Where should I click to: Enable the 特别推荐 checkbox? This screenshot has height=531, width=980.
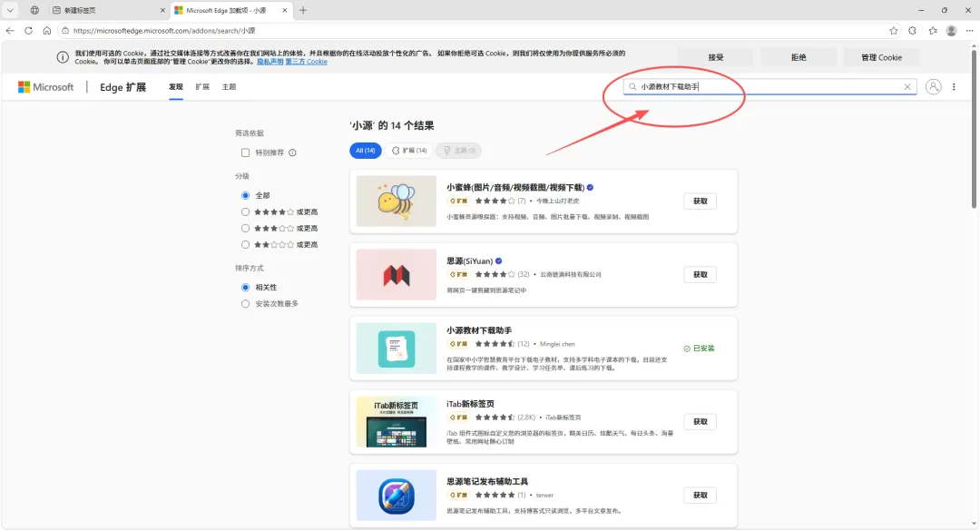(x=245, y=152)
